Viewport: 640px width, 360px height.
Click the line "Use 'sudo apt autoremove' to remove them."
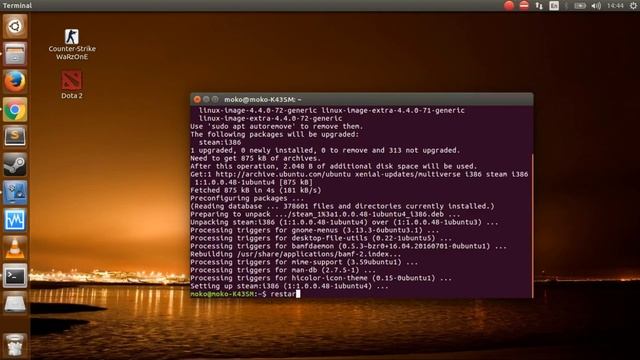[277, 127]
